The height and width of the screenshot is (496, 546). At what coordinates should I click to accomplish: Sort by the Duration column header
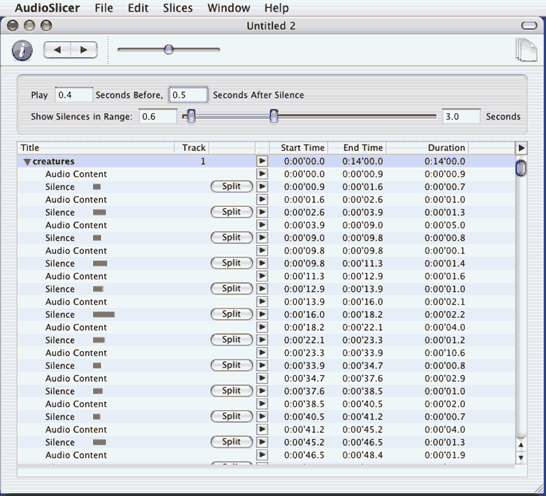pos(427,148)
